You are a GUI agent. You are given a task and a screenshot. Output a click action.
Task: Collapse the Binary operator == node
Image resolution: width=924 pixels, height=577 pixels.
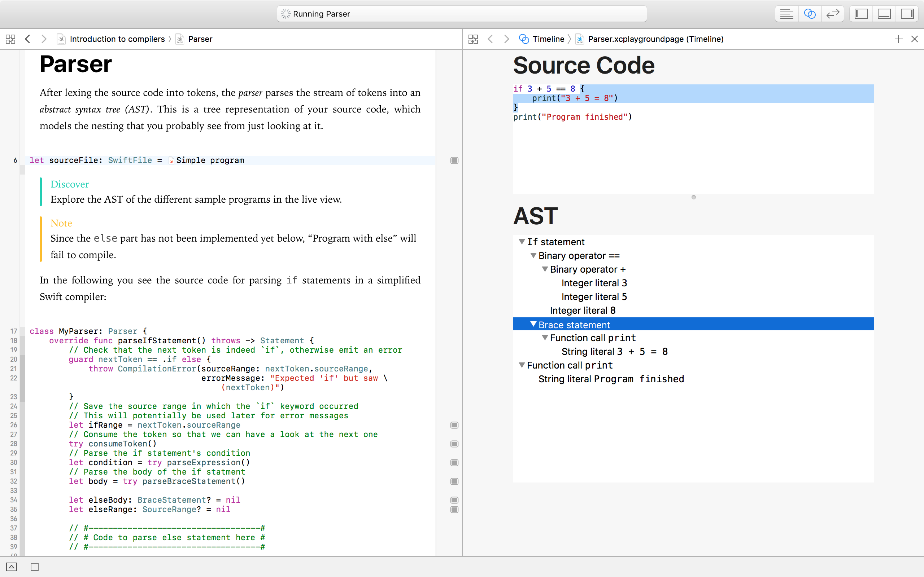pyautogui.click(x=533, y=255)
